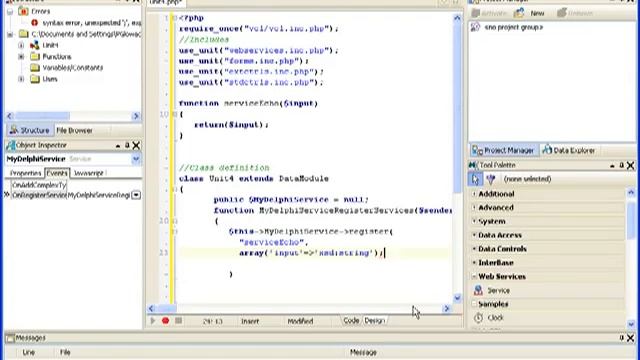Collapse the Samples palette category

(x=474, y=304)
